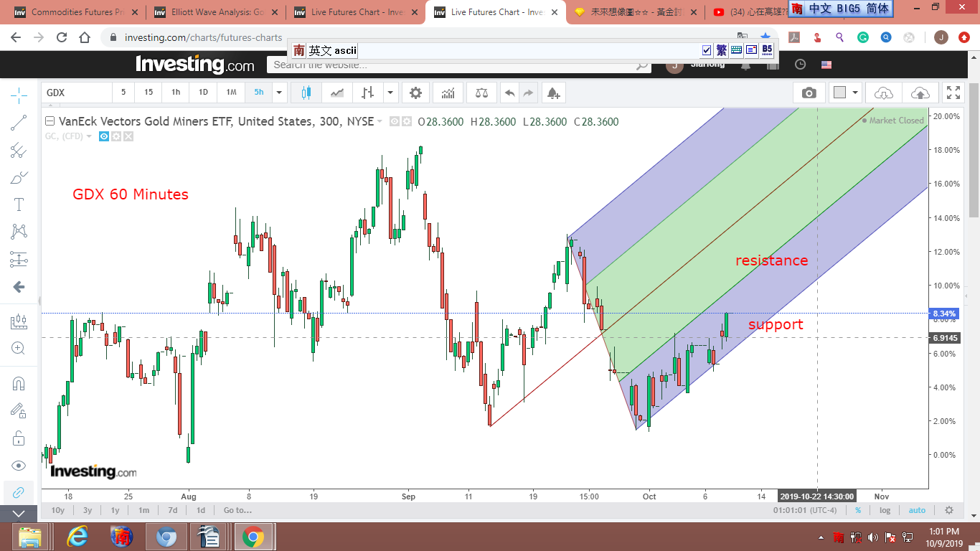Expand the layout dropdown arrow

coord(855,93)
